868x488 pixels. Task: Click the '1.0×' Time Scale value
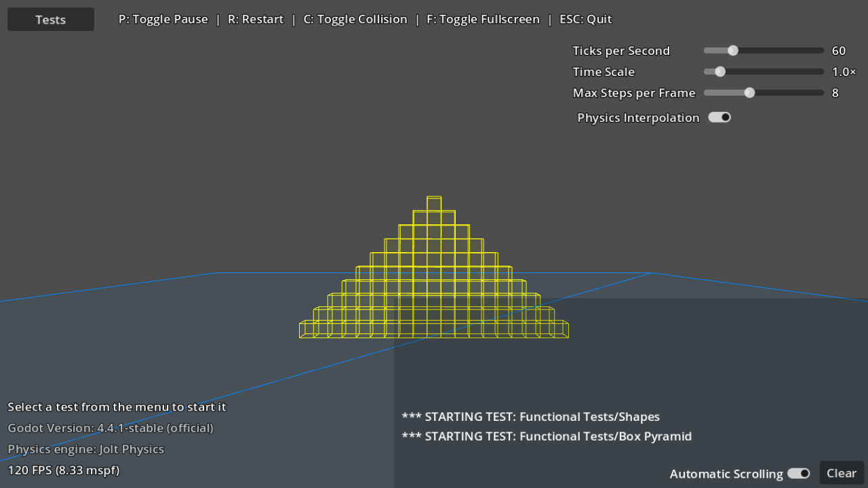coord(844,71)
